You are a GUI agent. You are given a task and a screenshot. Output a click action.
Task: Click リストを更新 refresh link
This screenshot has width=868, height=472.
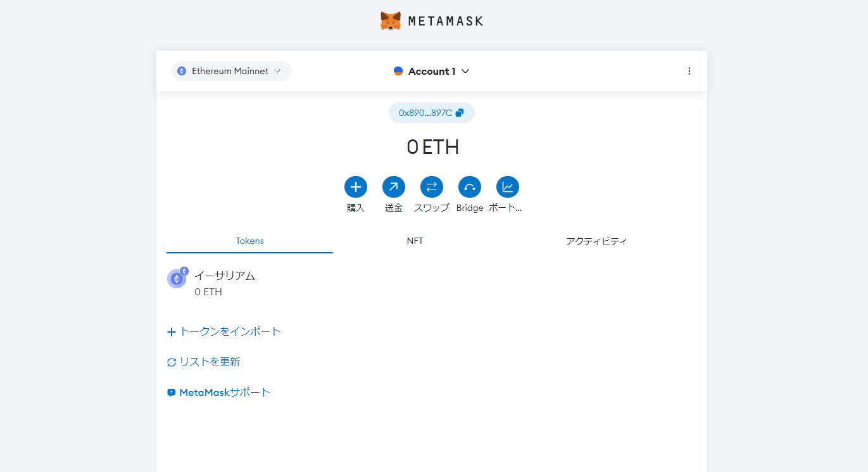[x=204, y=362]
